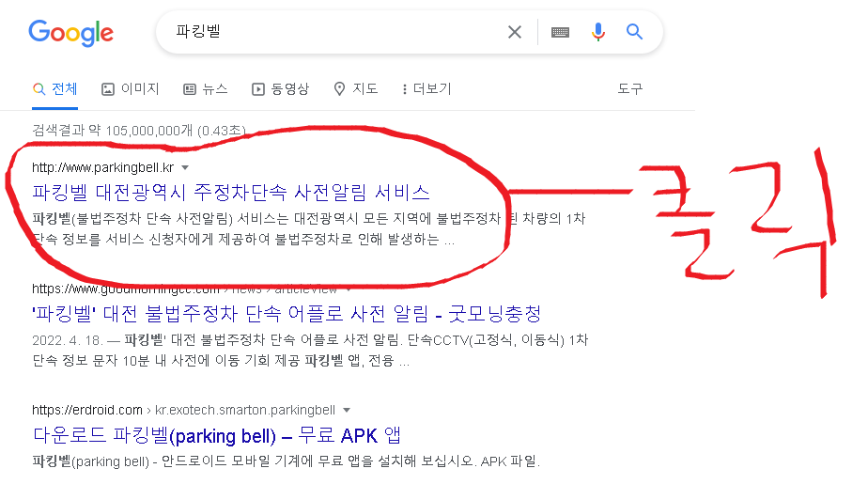Click the http://www.parkingbell.kr URL text
This screenshot has width=868, height=500.
[103, 168]
